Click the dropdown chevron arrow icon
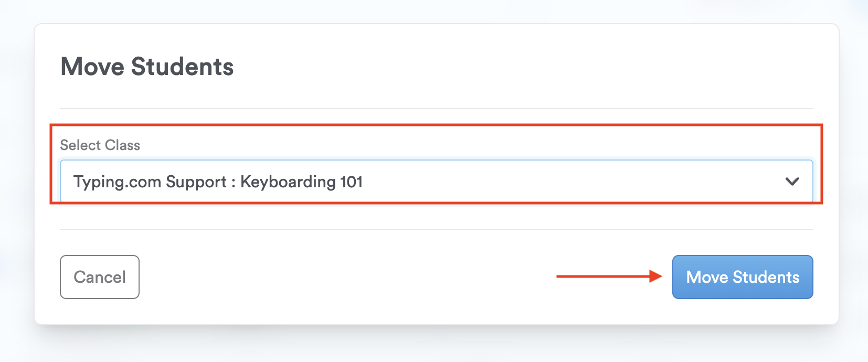The image size is (868, 362). coord(792,182)
